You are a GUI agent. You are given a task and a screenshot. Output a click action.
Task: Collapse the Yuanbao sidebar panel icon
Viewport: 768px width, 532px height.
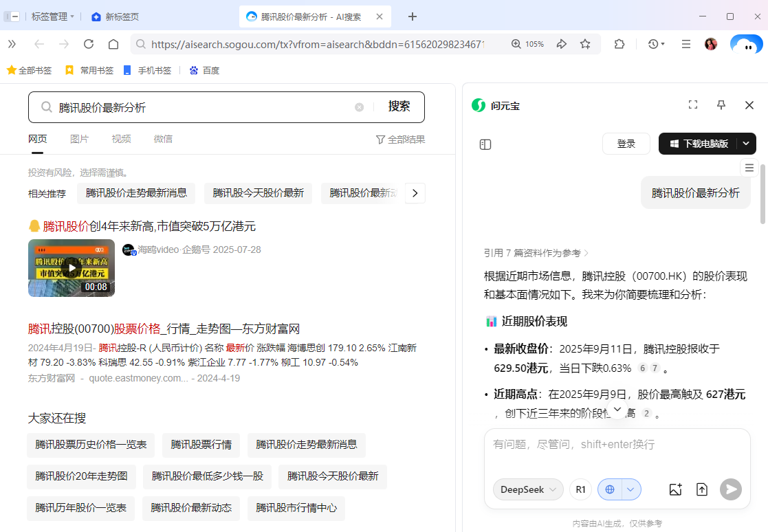click(x=485, y=144)
